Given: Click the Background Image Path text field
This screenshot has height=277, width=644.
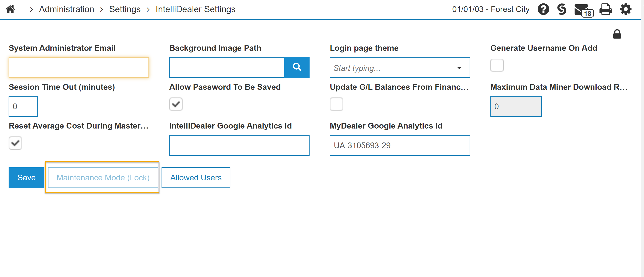Looking at the screenshot, I should pos(227,67).
